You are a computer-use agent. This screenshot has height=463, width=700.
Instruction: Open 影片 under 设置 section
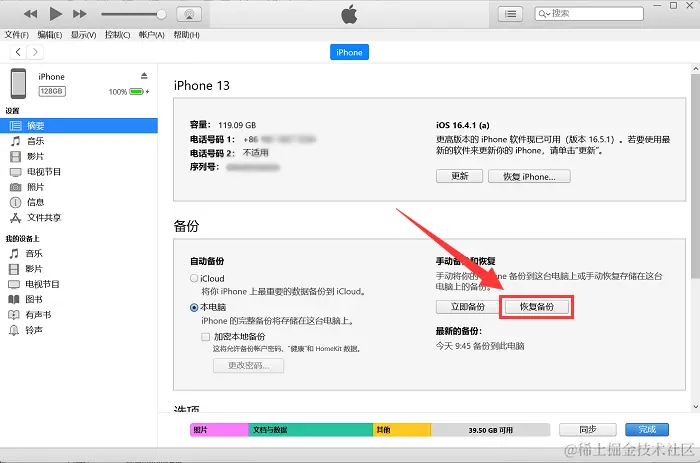pos(79,156)
